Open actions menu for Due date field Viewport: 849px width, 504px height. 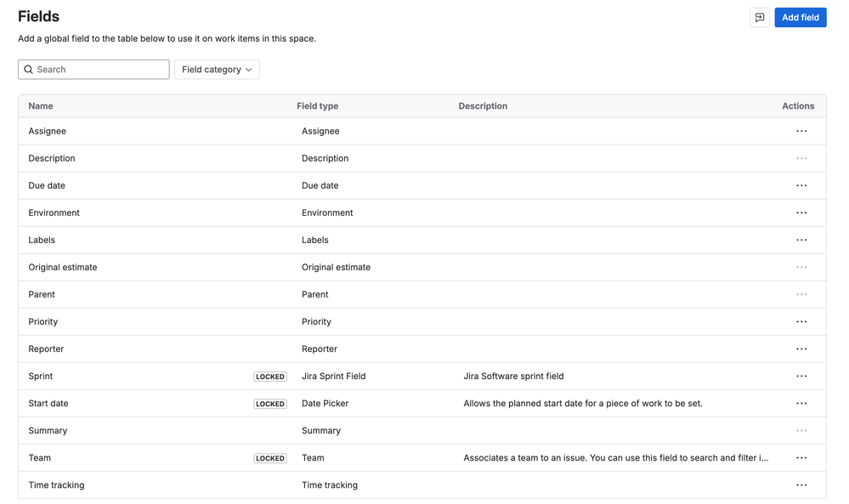click(801, 185)
